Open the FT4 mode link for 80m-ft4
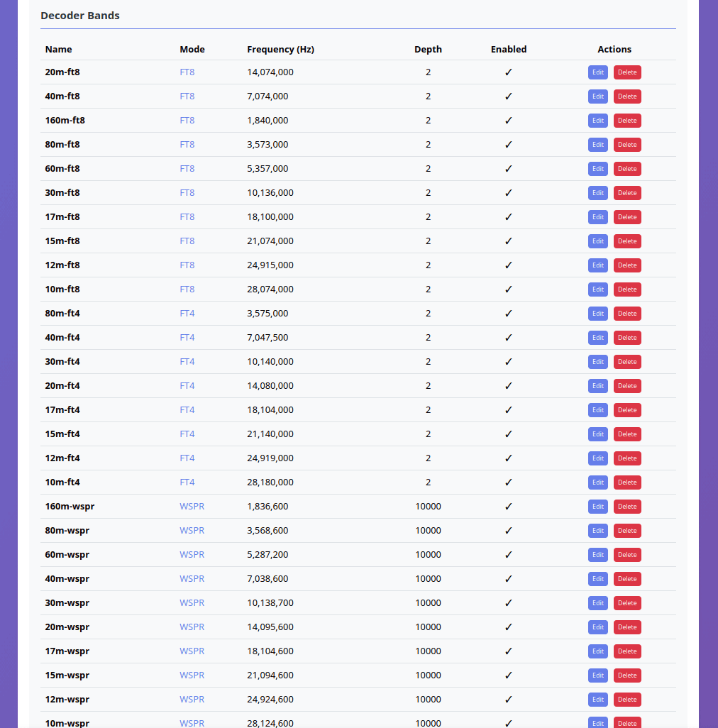The width and height of the screenshot is (718, 728). tap(187, 313)
